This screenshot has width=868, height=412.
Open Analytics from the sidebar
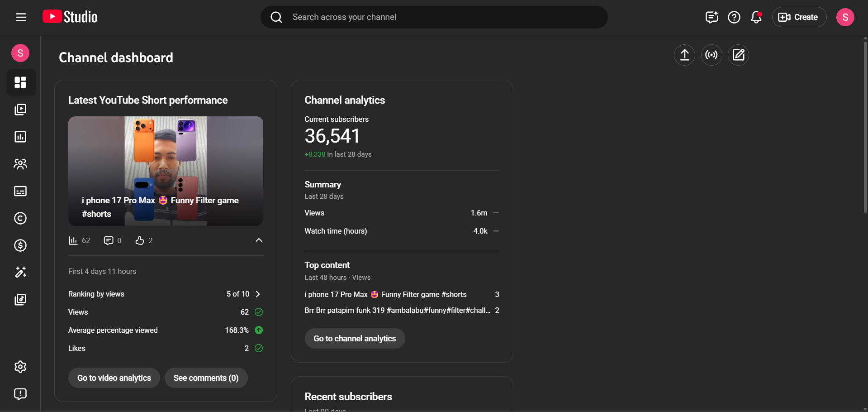click(x=20, y=137)
